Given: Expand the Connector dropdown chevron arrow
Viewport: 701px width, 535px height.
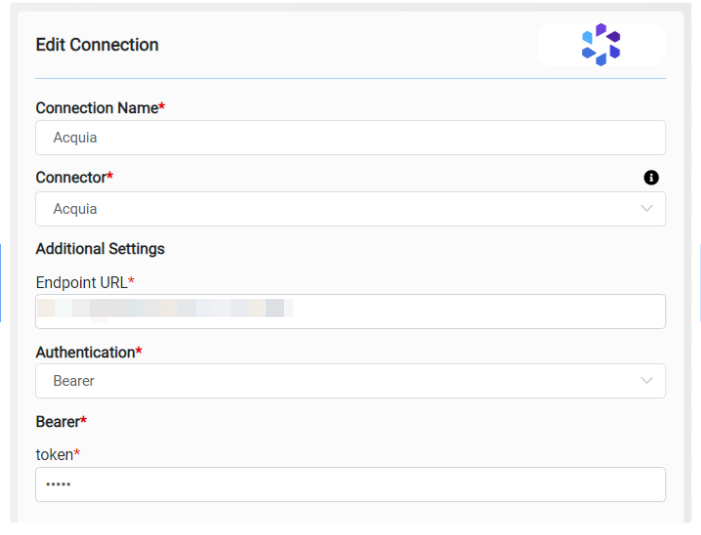Looking at the screenshot, I should (x=646, y=209).
